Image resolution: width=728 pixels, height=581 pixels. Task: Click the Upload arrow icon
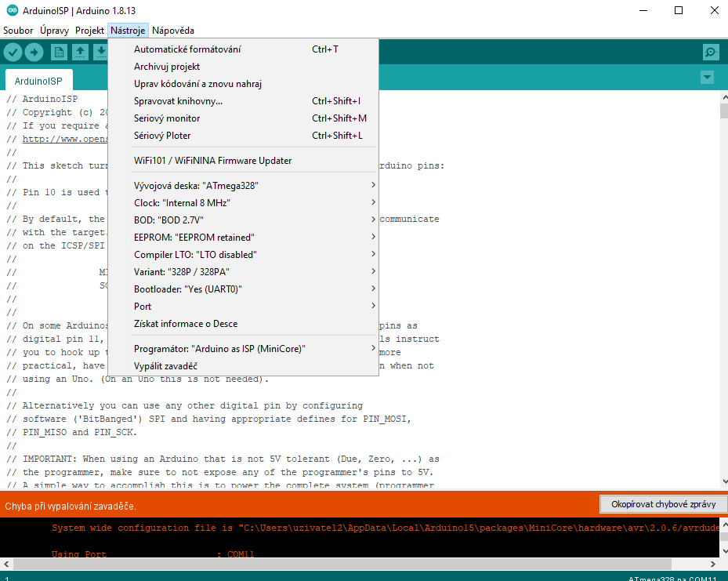tap(34, 53)
